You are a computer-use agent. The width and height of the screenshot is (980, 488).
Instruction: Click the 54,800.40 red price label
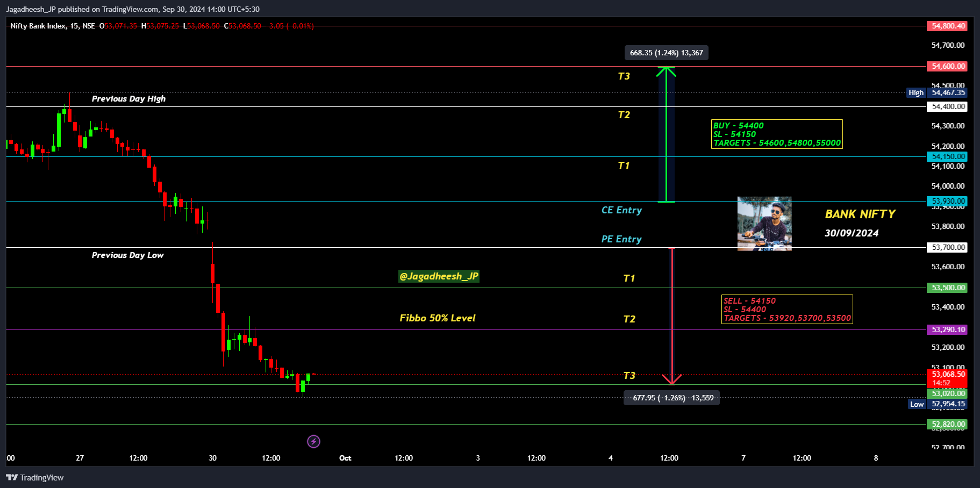pos(947,26)
